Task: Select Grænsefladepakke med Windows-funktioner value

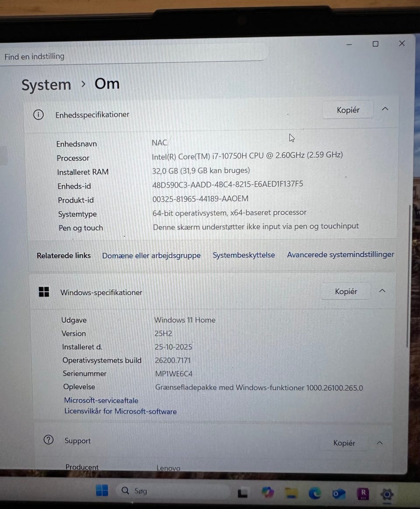Action: [259, 387]
